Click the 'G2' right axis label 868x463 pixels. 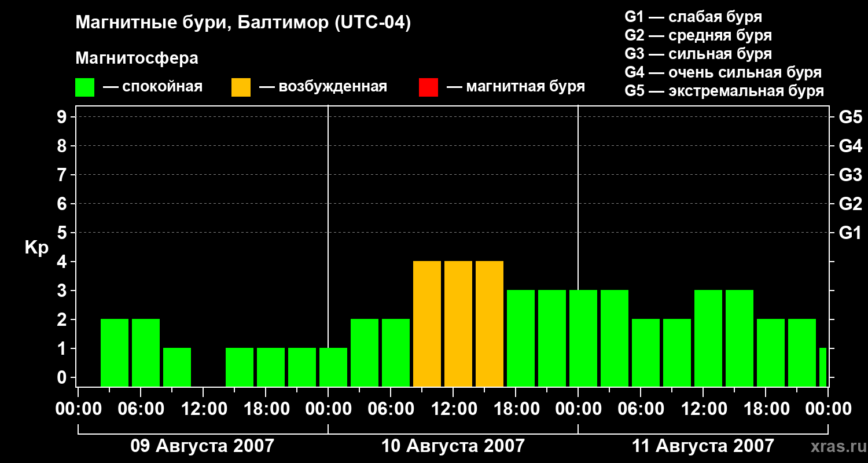click(850, 204)
